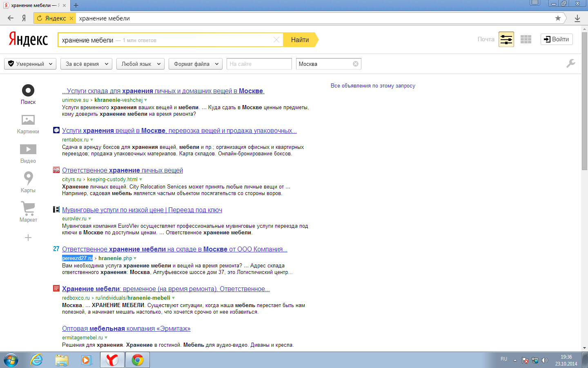Open Все объявления по этому запросу
The height and width of the screenshot is (368, 588).
point(373,86)
